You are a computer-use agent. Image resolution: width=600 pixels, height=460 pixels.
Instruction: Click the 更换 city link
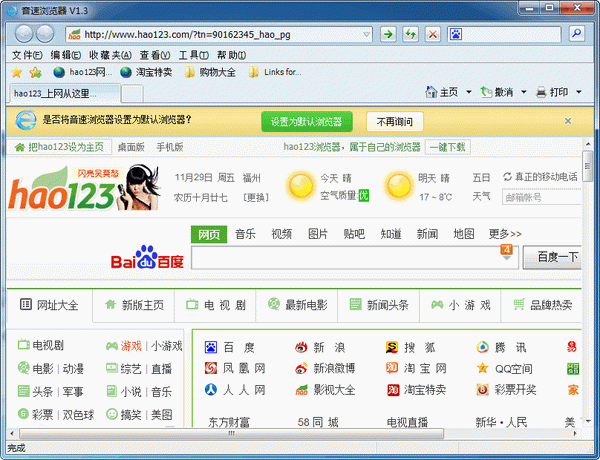(256, 197)
